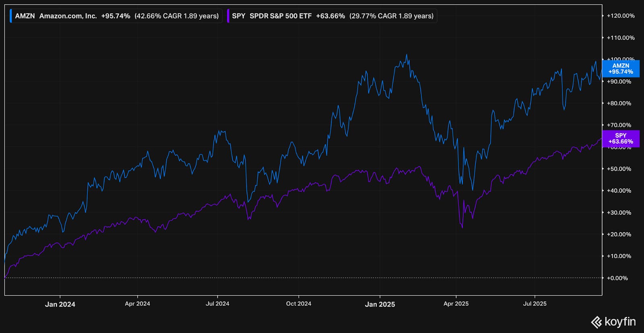Viewport: 644px width, 333px height.
Task: Click SPY '(29.77% CAGR 1.89 years)' text
Action: click(392, 16)
